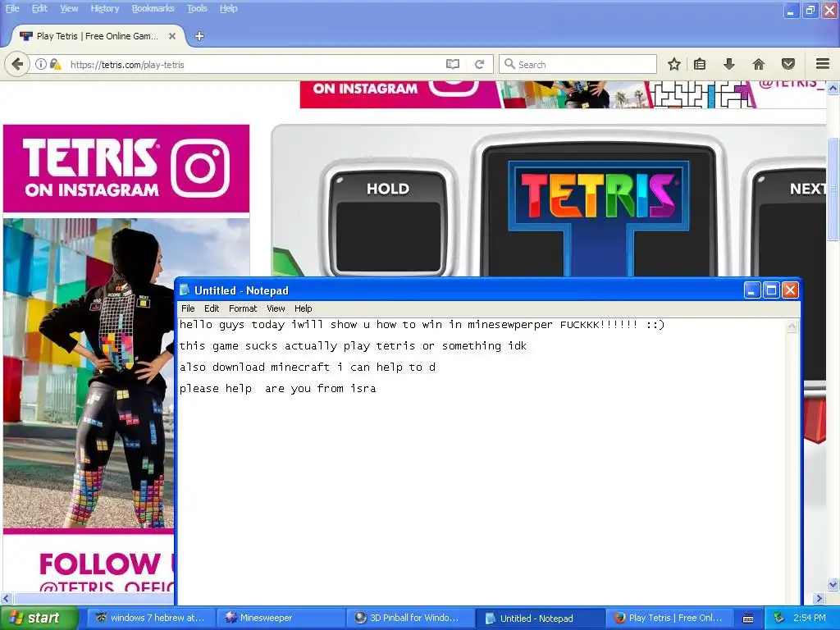Viewport: 840px width, 630px height.
Task: Switch to Minesweeper in taskbar
Action: (x=281, y=618)
